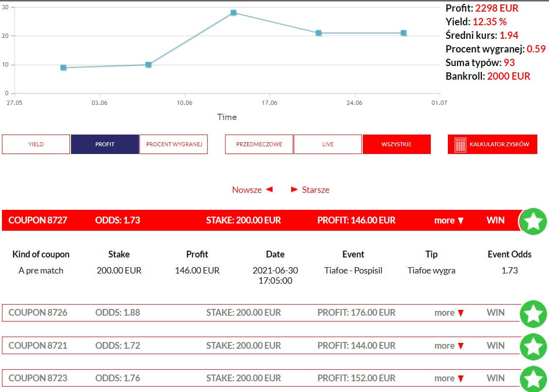Click the left arrow next to Nowsze
This screenshot has width=549, height=392.
click(x=269, y=189)
